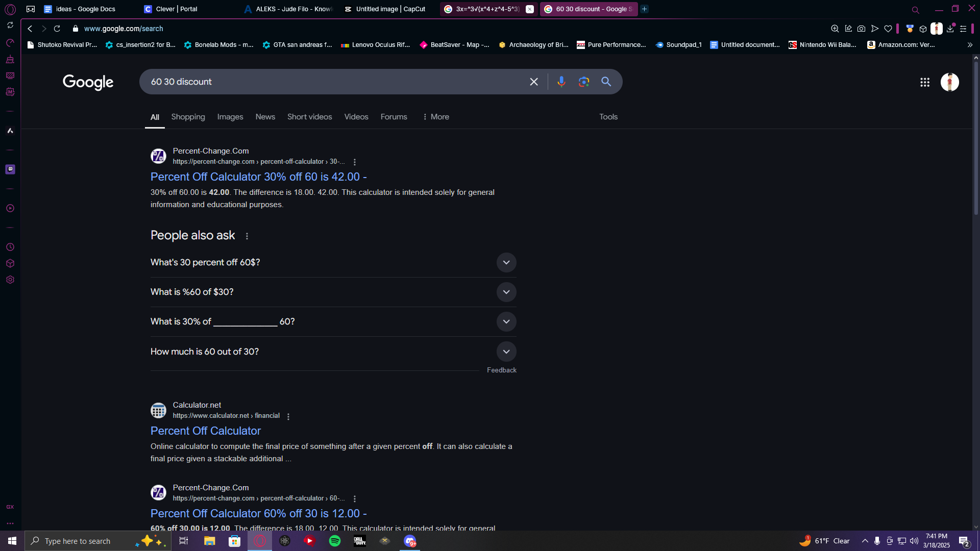Show hidden system tray icons chevron
980x551 pixels.
[x=865, y=541]
